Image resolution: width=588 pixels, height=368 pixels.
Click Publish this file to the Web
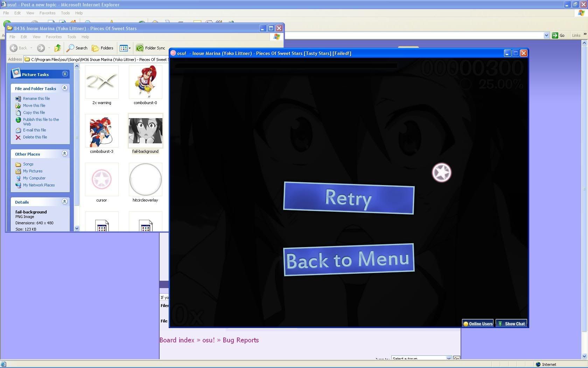[x=41, y=122]
